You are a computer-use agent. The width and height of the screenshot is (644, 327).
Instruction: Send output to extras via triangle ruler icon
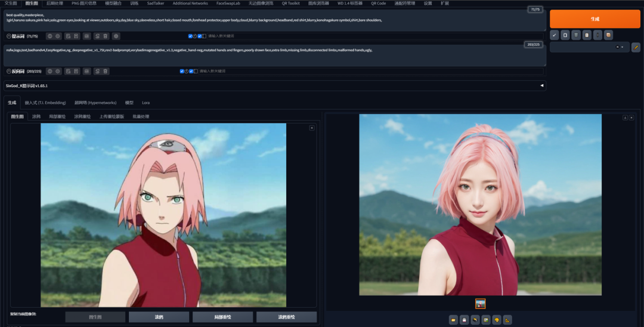507,320
